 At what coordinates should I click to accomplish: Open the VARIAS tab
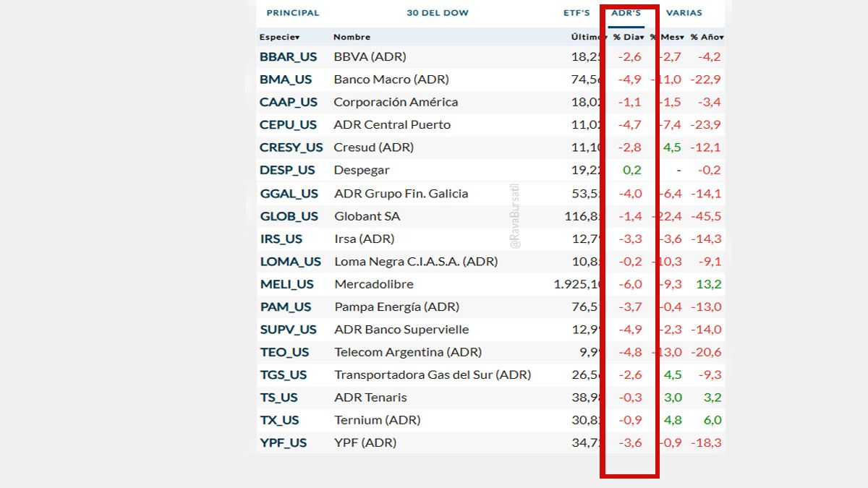[684, 12]
